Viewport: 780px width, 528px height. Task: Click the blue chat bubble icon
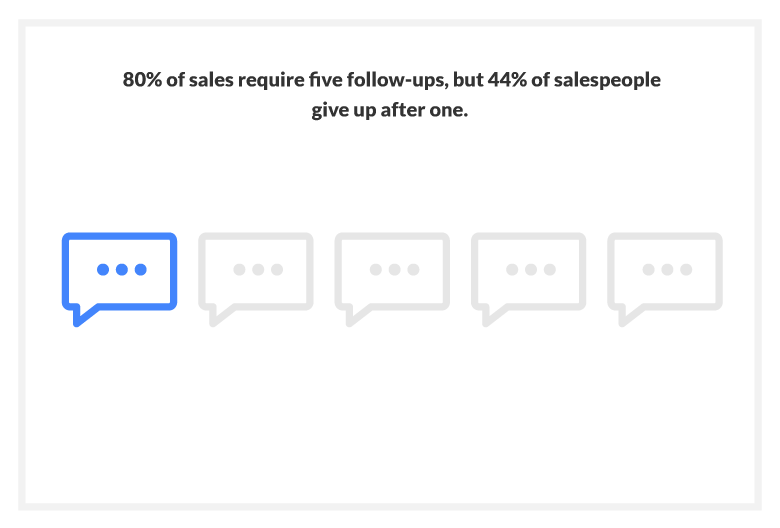(119, 279)
